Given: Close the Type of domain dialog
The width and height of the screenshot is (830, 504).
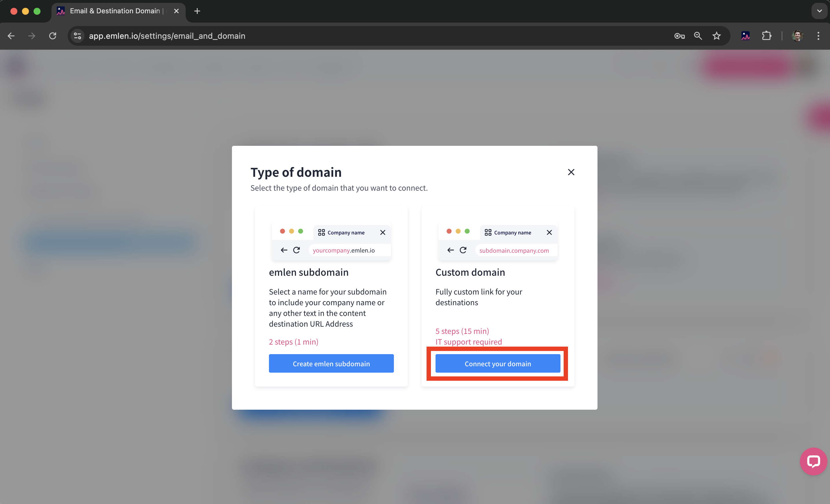Looking at the screenshot, I should pyautogui.click(x=571, y=172).
